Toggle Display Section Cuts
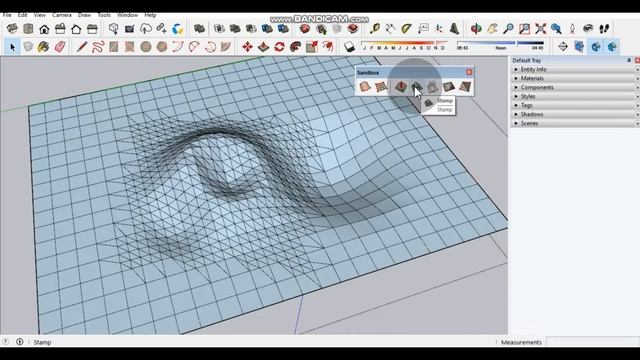Screen dimensions: 640x360 pos(596,47)
